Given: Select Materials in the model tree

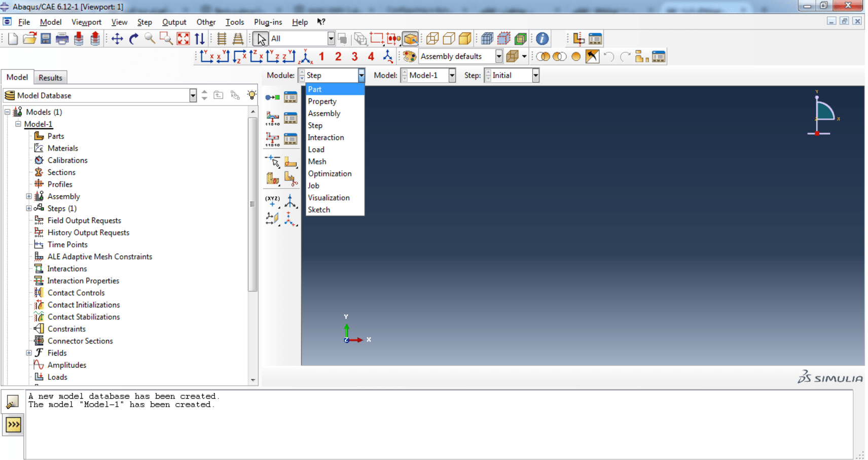Looking at the screenshot, I should click(x=62, y=148).
